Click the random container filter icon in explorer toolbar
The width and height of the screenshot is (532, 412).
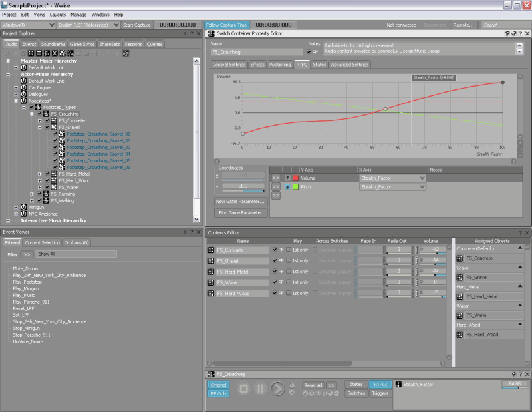(31, 53)
